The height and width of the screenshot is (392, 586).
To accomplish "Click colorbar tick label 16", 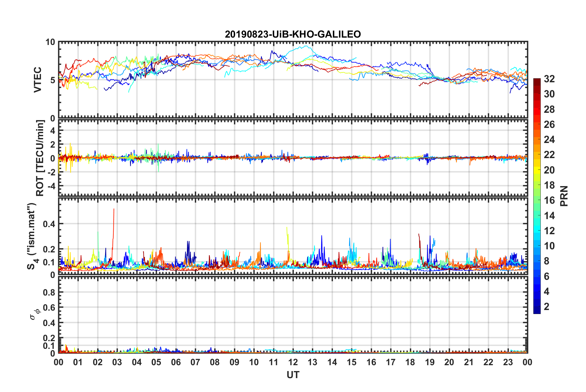I will click(x=549, y=200).
